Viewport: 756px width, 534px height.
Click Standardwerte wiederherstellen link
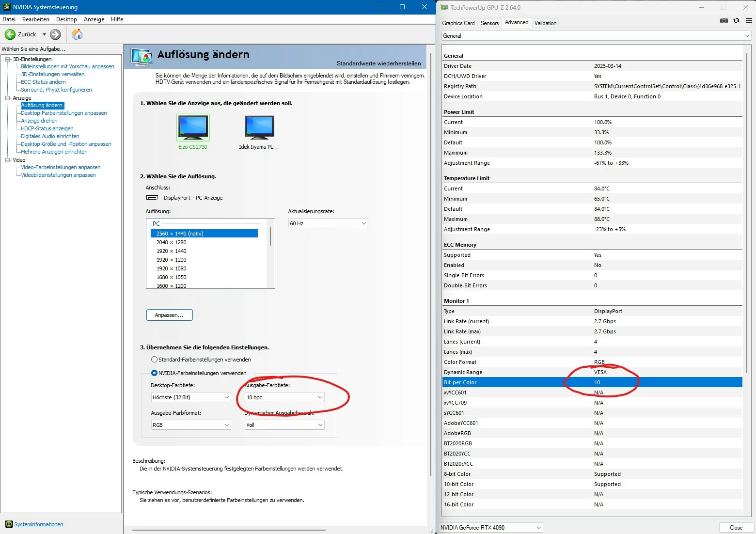tap(379, 63)
